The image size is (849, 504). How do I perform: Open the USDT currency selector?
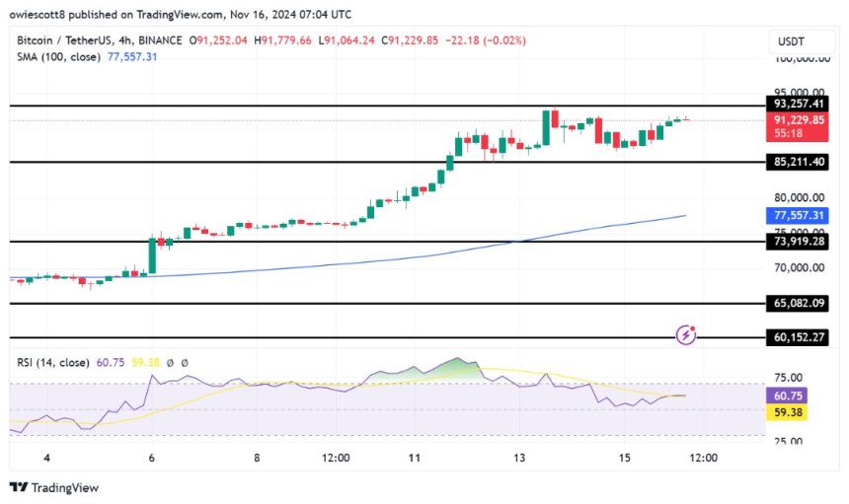[793, 41]
